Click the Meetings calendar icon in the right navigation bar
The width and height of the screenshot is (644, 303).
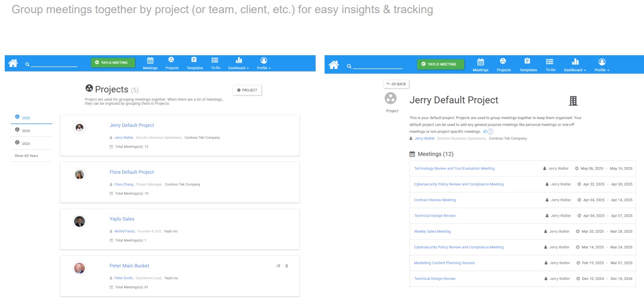(480, 64)
